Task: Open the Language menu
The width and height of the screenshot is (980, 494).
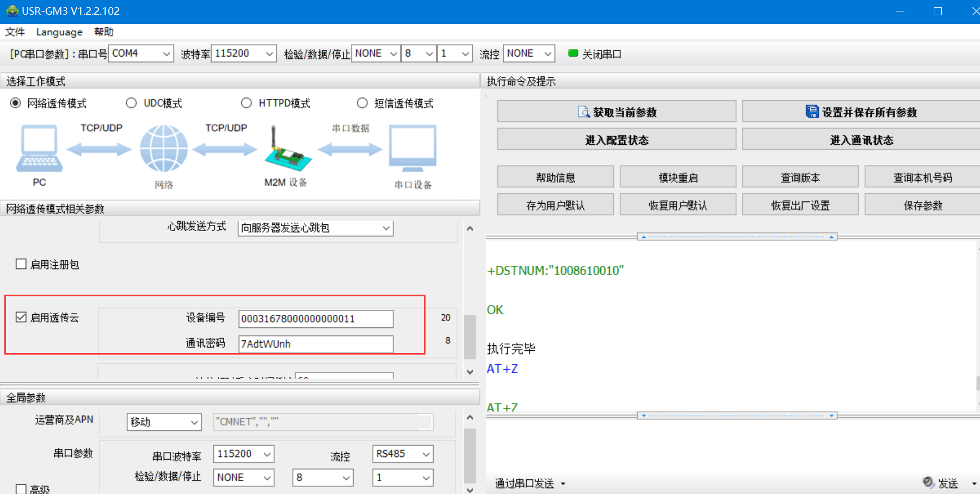Action: 59,32
